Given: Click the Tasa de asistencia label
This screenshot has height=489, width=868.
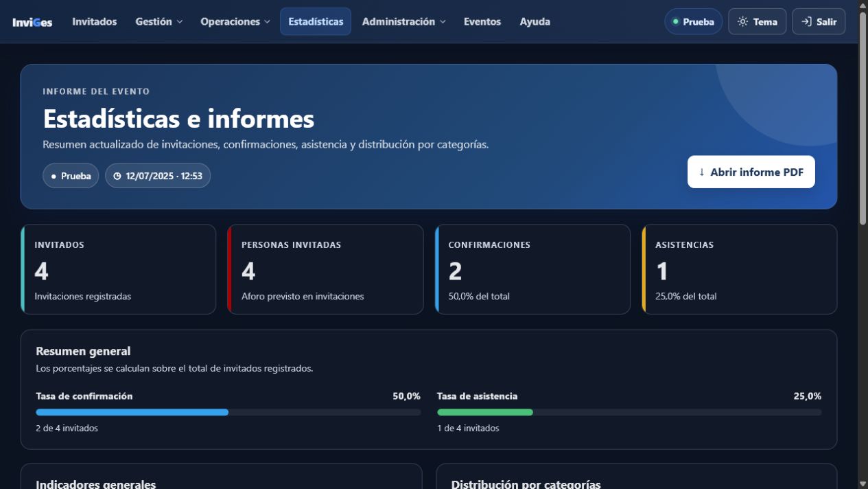Looking at the screenshot, I should pyautogui.click(x=478, y=396).
